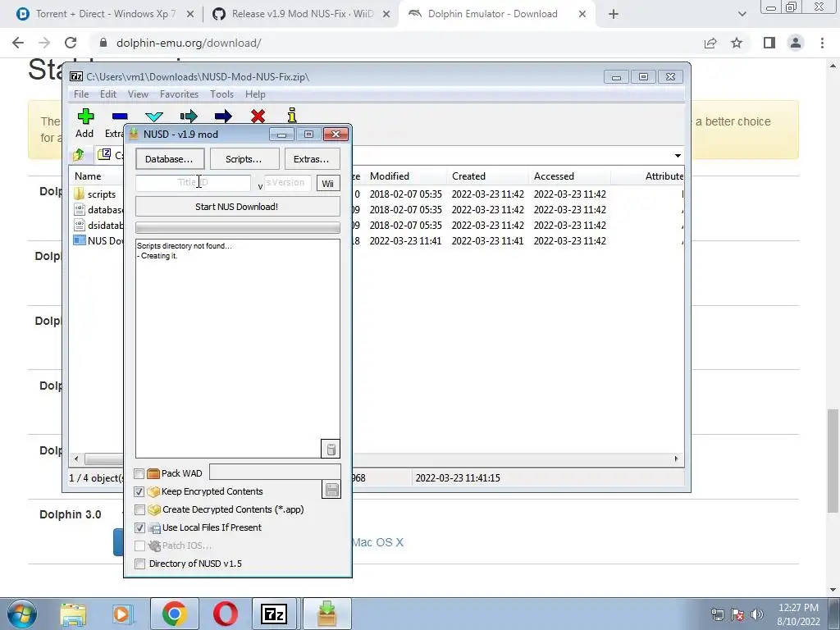Click the 7-Zip Test checkmark icon
The height and width of the screenshot is (630, 840).
point(154,116)
